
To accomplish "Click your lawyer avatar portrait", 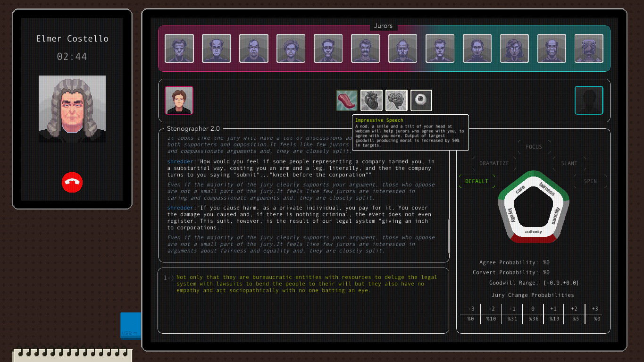I will (179, 100).
